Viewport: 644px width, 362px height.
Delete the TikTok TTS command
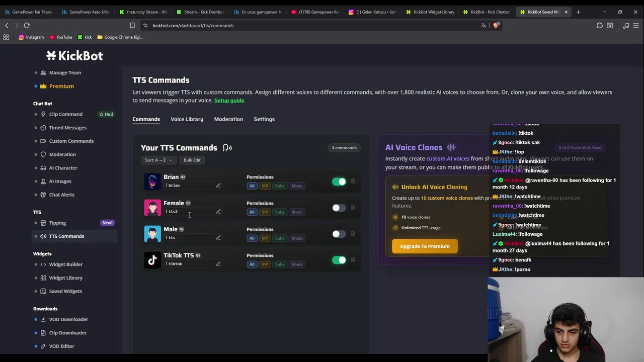coord(353,259)
